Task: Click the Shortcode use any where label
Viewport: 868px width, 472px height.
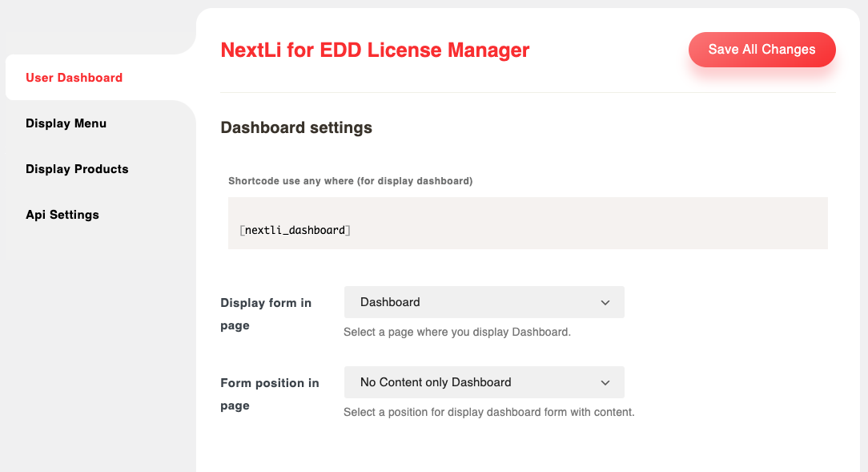Action: click(x=350, y=181)
